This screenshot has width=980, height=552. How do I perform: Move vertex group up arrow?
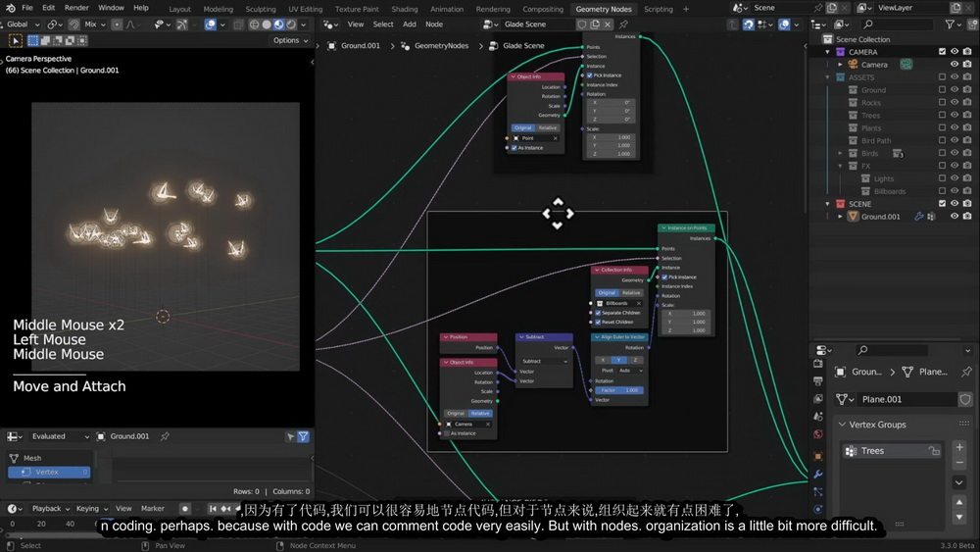tap(959, 502)
